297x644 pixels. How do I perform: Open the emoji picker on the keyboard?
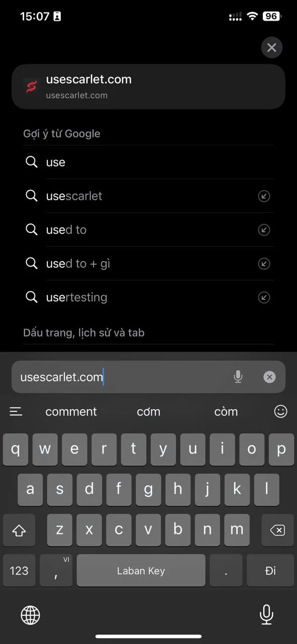280,412
